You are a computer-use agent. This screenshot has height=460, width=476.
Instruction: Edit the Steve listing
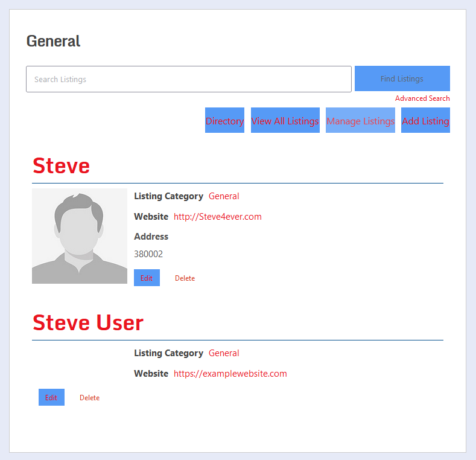pyautogui.click(x=147, y=278)
